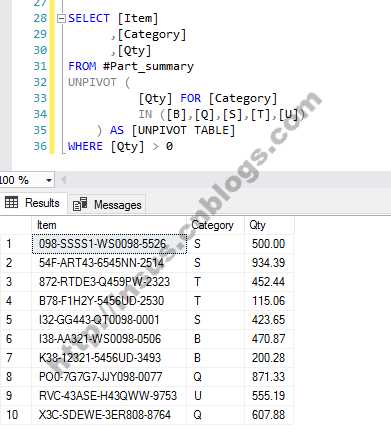The height and width of the screenshot is (434, 391).
Task: Switch to the Results tab
Action: [x=33, y=203]
